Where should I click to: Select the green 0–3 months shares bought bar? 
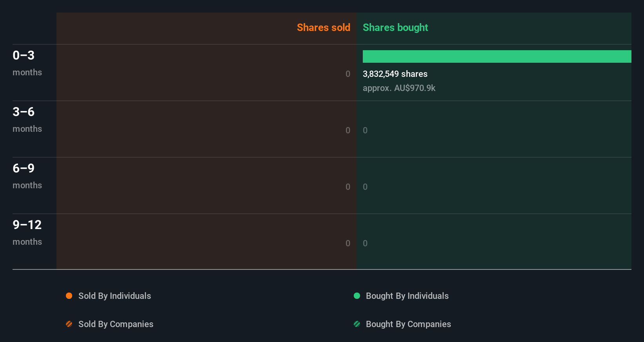click(x=497, y=56)
